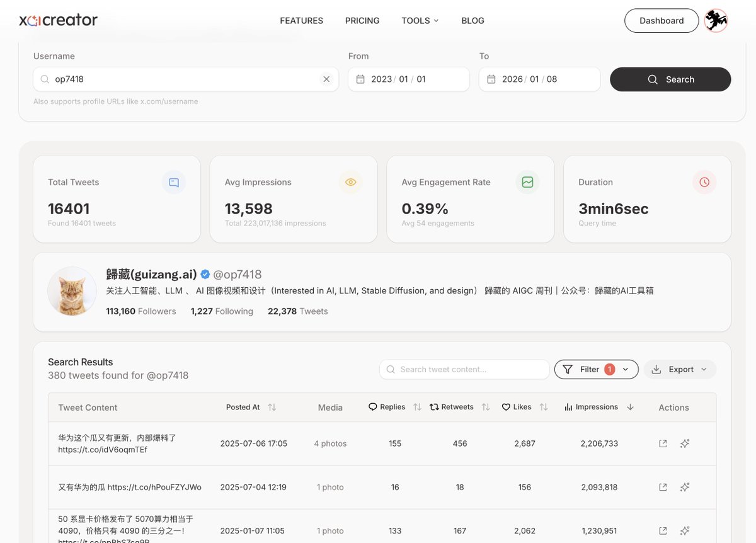Viewport: 756px width, 543px height.
Task: Click the 13,598 average impressions value
Action: pos(249,209)
